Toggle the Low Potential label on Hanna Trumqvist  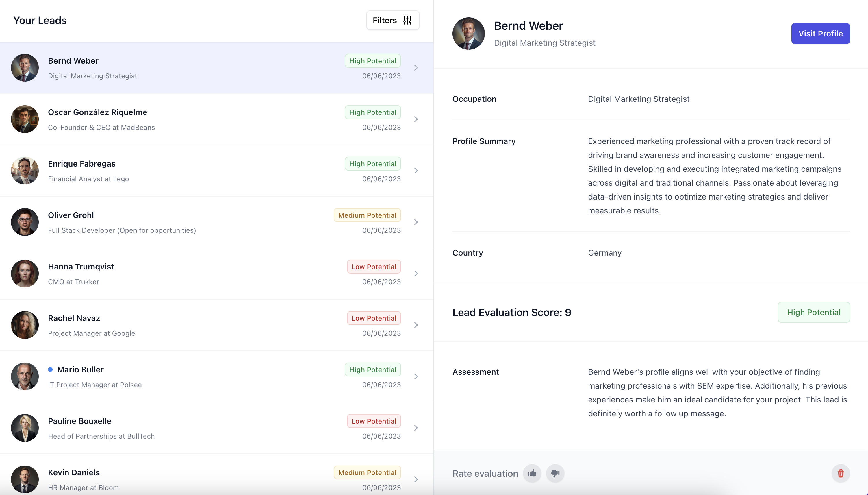pyautogui.click(x=374, y=266)
